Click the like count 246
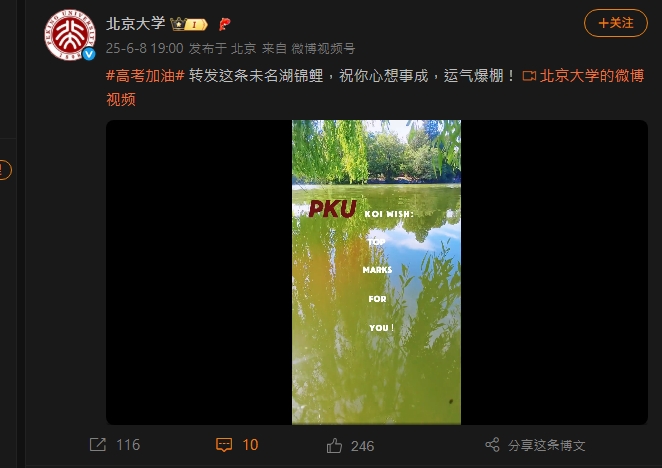This screenshot has height=468, width=662. pos(362,446)
